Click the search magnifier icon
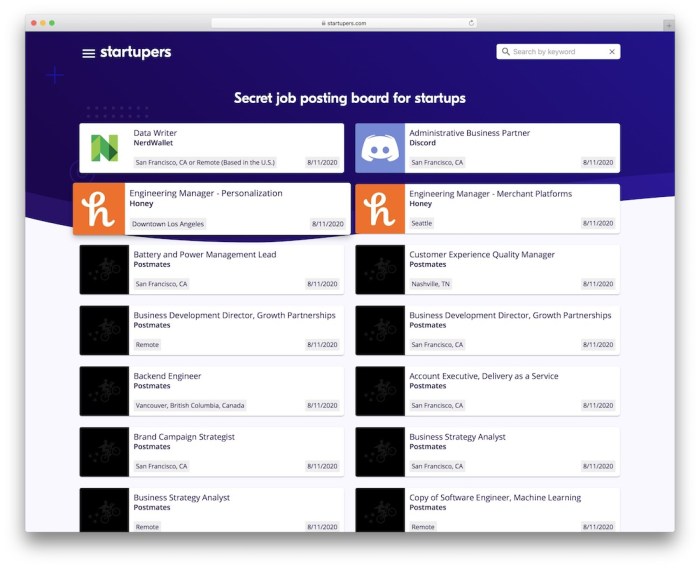Viewport: 700px width, 568px height. pyautogui.click(x=506, y=52)
